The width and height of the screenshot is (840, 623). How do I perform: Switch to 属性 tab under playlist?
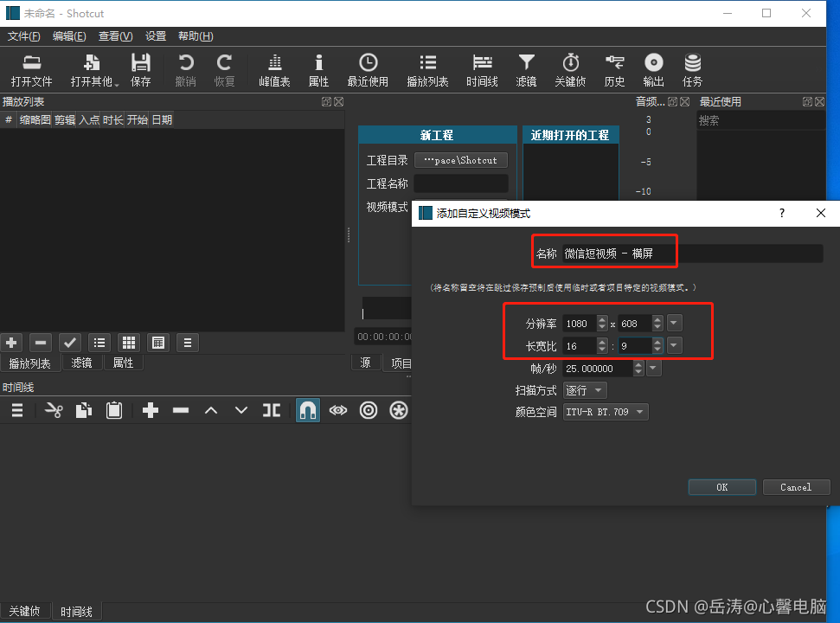(123, 363)
